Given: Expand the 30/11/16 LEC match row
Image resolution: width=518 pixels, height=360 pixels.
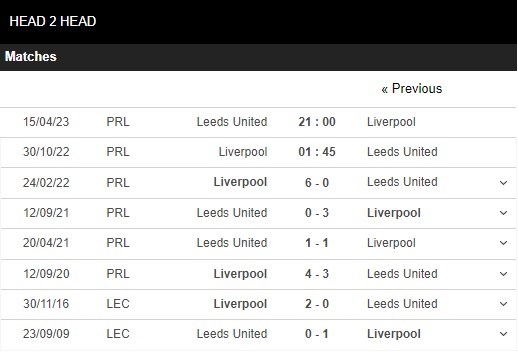Looking at the screenshot, I should point(503,304).
